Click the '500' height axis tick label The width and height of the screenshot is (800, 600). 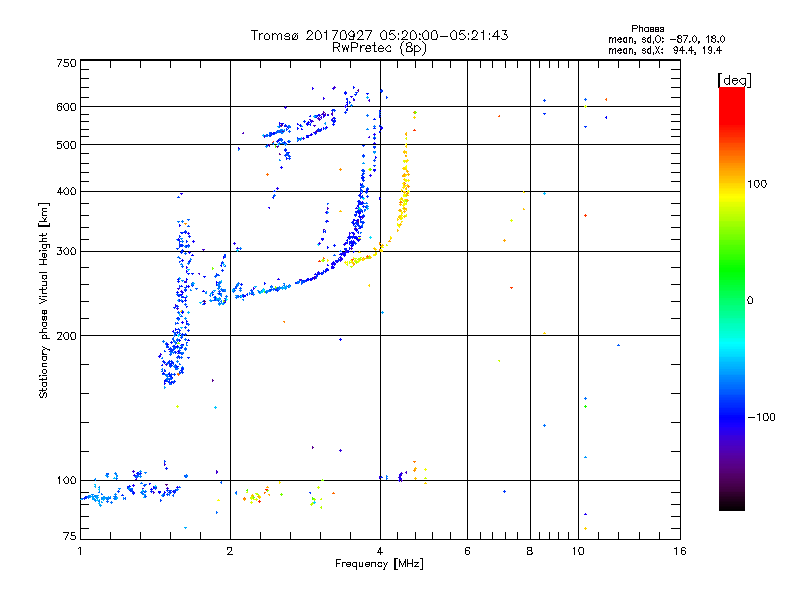click(66, 145)
